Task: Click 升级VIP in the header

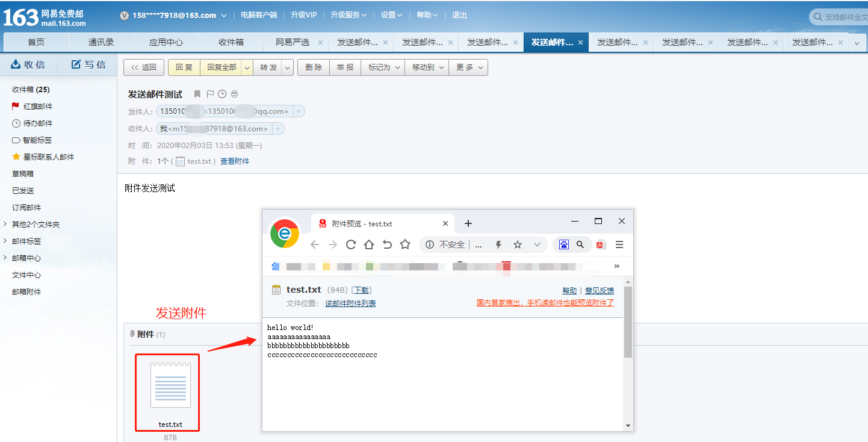Action: click(x=304, y=15)
